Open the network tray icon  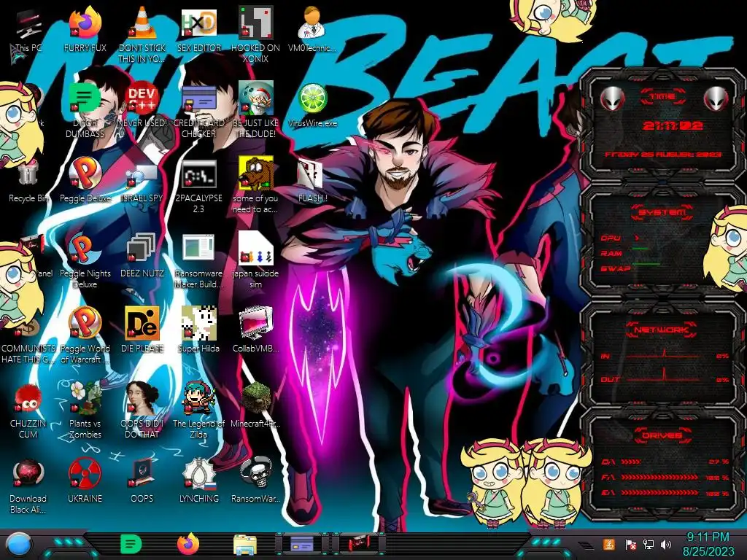pyautogui.click(x=649, y=545)
